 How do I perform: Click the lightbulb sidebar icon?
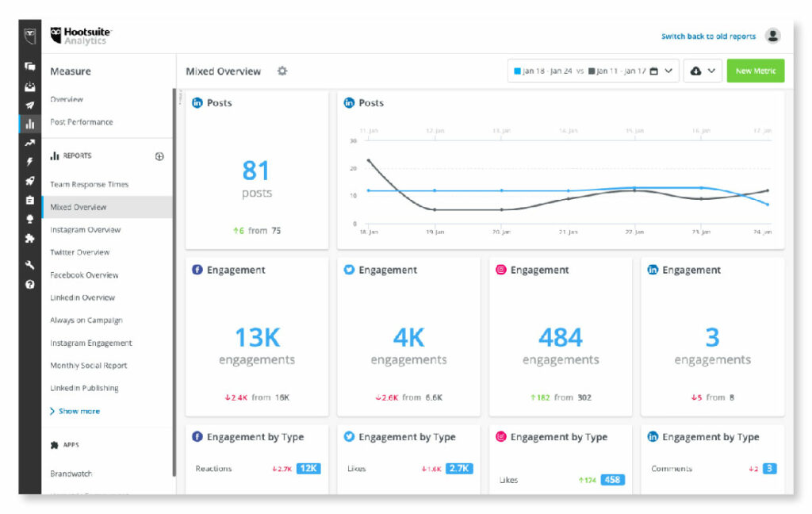point(30,219)
